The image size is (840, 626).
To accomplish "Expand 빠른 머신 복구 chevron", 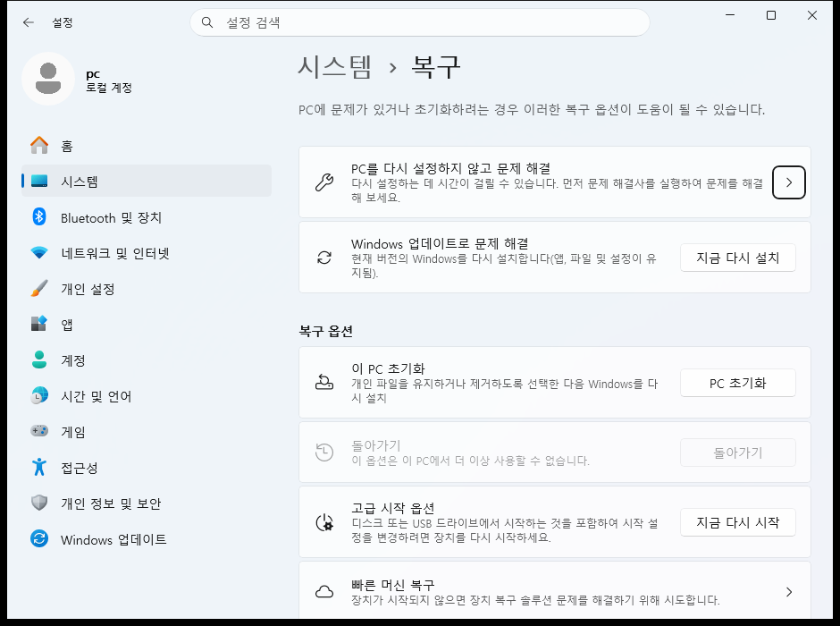I will [788, 592].
